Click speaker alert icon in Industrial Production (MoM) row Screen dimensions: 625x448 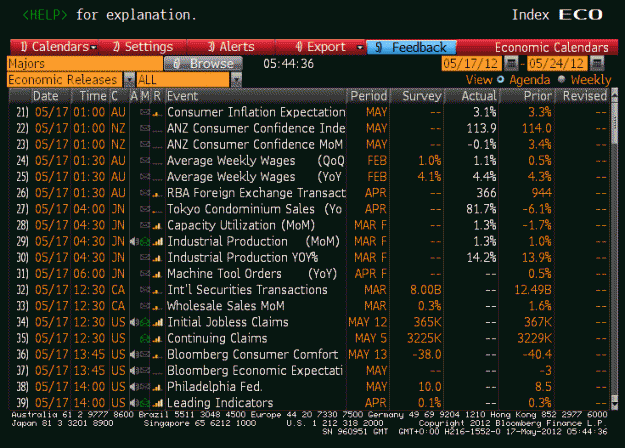134,241
